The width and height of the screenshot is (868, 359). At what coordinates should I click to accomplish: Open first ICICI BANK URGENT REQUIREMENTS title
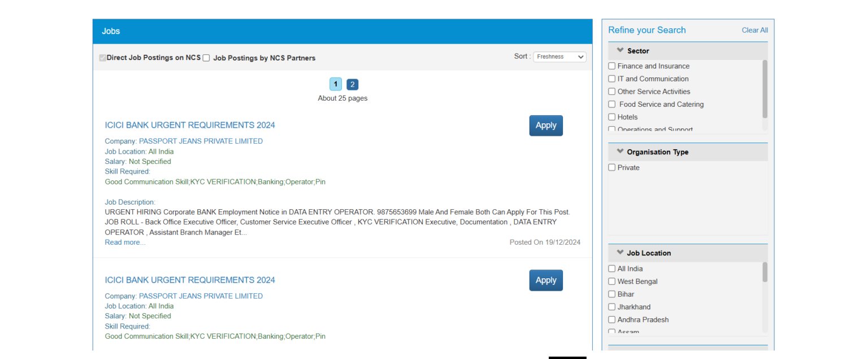click(190, 125)
